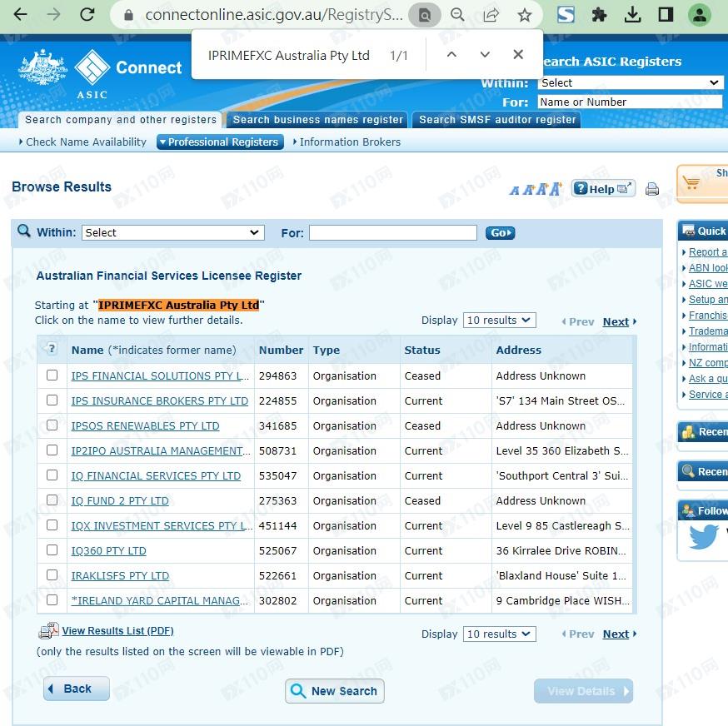Open IRAKLISFS PTY LTD details link

point(120,576)
